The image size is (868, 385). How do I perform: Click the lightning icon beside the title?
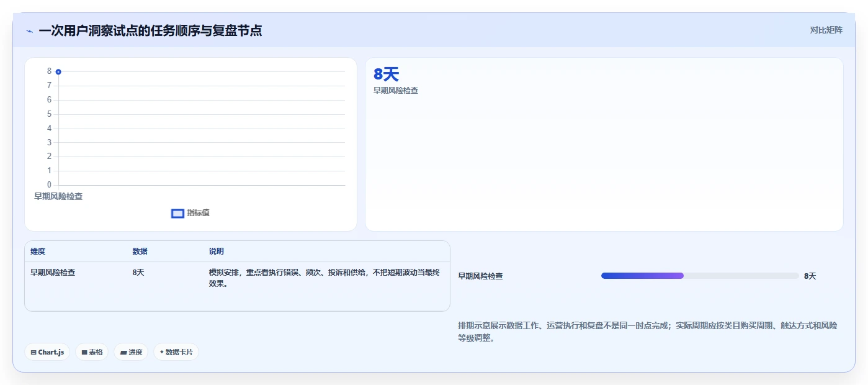(29, 31)
